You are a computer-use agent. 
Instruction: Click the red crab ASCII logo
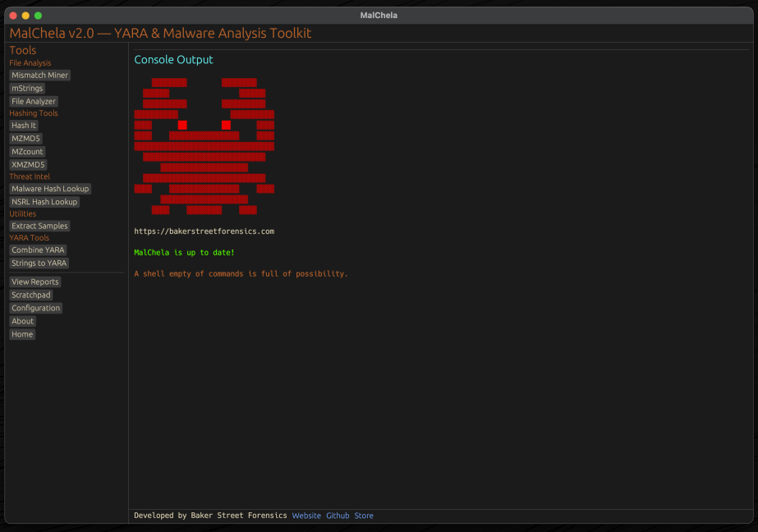(204, 146)
